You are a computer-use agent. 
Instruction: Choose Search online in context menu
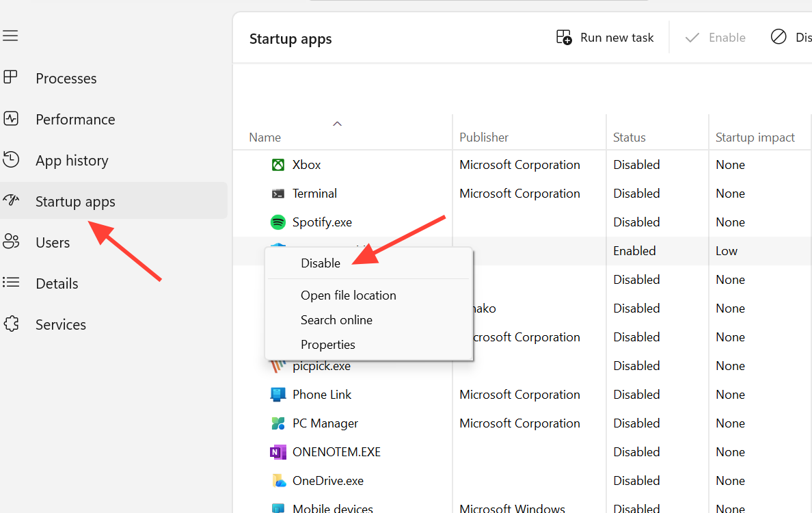pyautogui.click(x=336, y=319)
